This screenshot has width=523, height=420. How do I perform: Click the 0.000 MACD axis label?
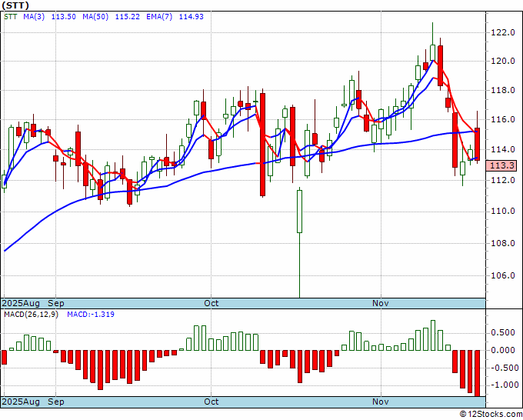tap(503, 350)
